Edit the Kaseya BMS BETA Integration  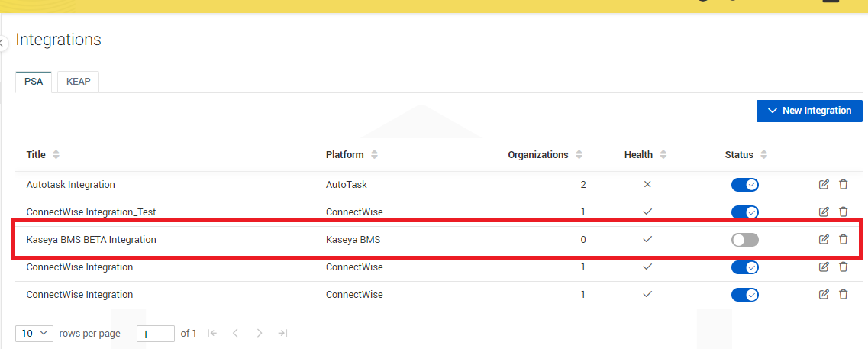click(824, 239)
